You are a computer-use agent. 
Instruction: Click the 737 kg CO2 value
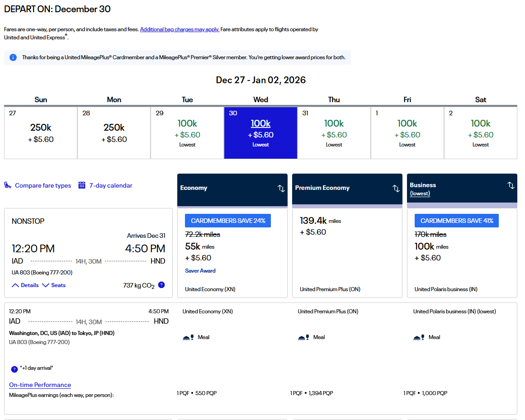pos(139,285)
